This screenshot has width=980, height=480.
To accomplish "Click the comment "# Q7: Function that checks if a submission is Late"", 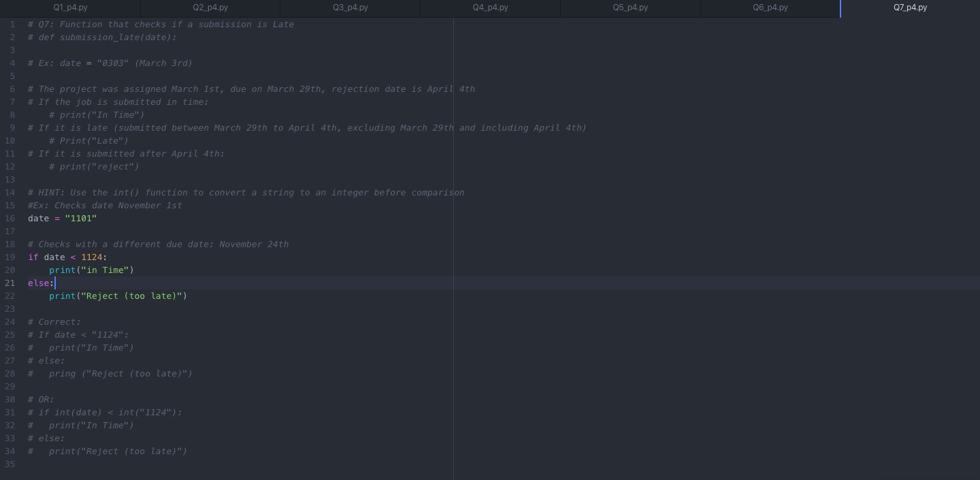I will click(x=161, y=25).
